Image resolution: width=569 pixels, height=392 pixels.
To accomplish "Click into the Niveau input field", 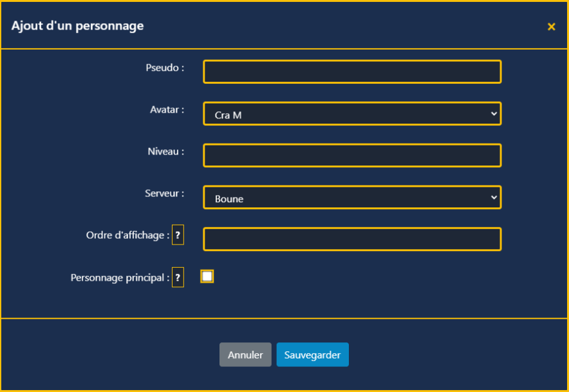I will point(351,155).
